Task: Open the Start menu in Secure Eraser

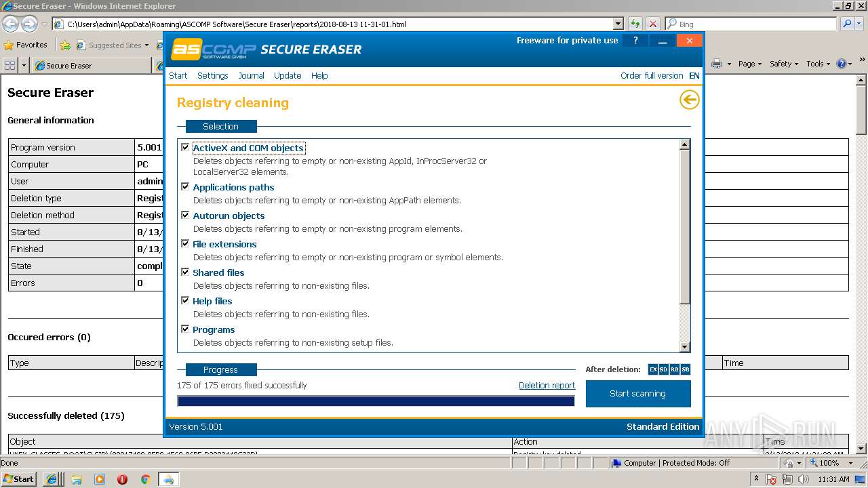Action: (178, 75)
